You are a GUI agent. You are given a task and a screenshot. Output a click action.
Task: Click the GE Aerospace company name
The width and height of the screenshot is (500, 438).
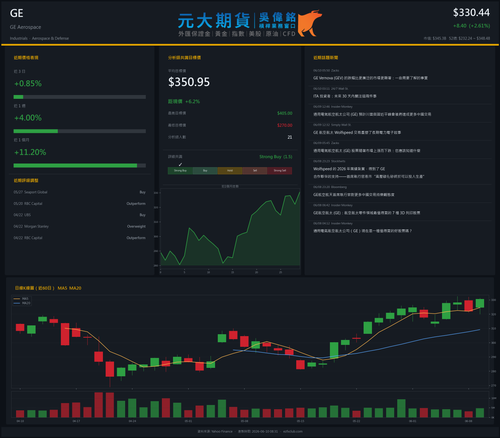26,27
